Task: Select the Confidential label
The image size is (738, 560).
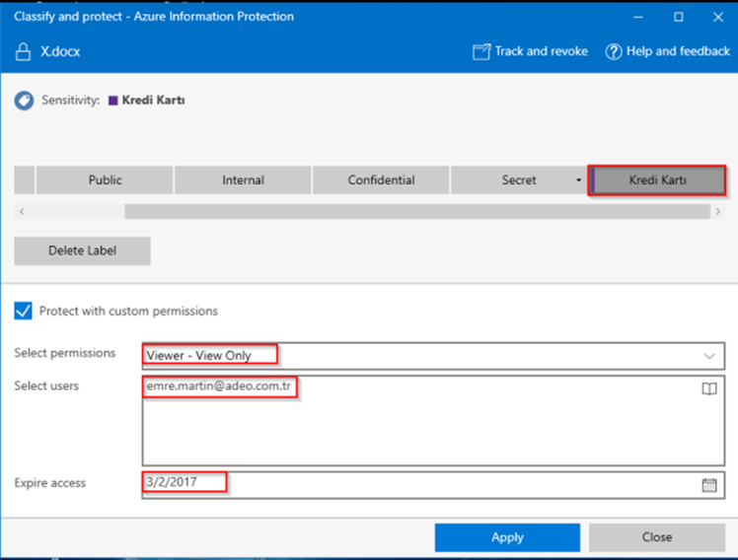Action: click(381, 180)
